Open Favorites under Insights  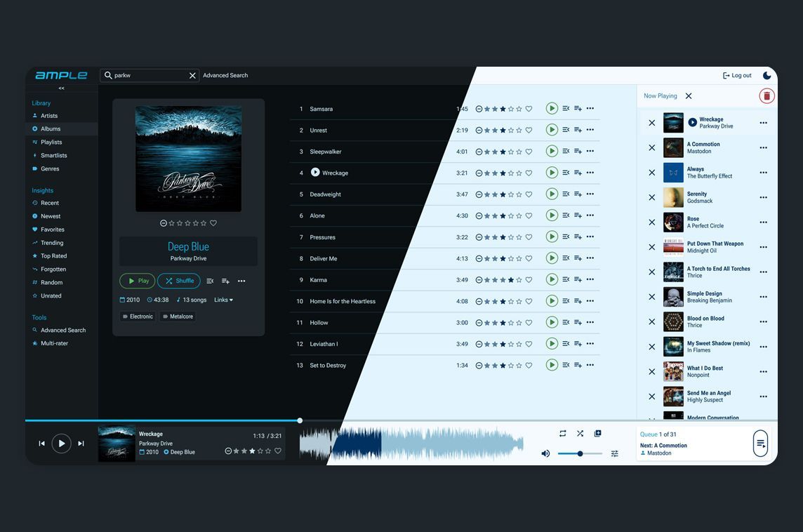click(52, 230)
